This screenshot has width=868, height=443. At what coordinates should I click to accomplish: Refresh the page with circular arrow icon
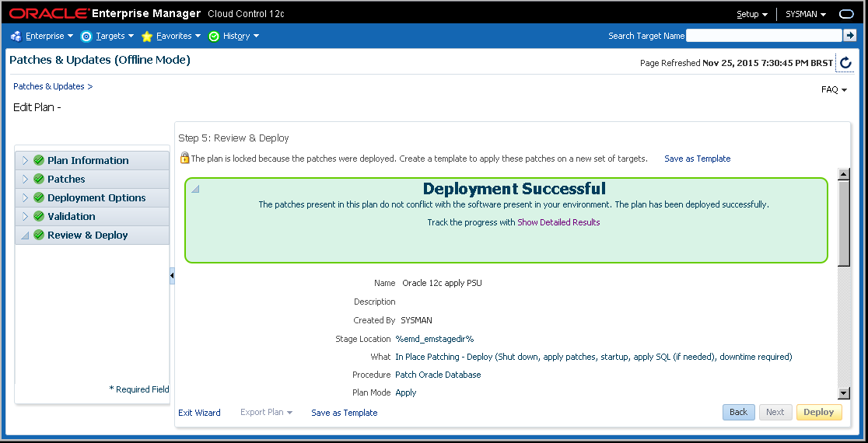845,62
